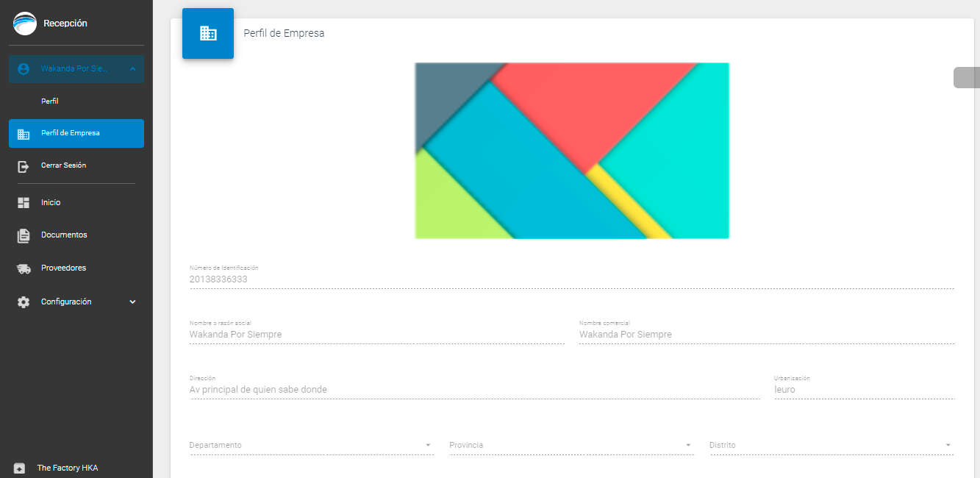Click the blue company building header badge

click(208, 34)
